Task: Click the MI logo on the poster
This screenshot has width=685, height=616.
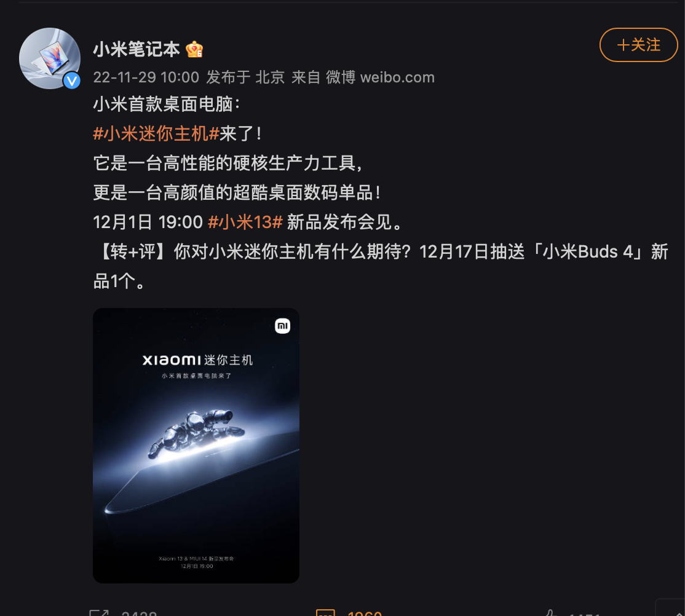Action: pos(282,326)
